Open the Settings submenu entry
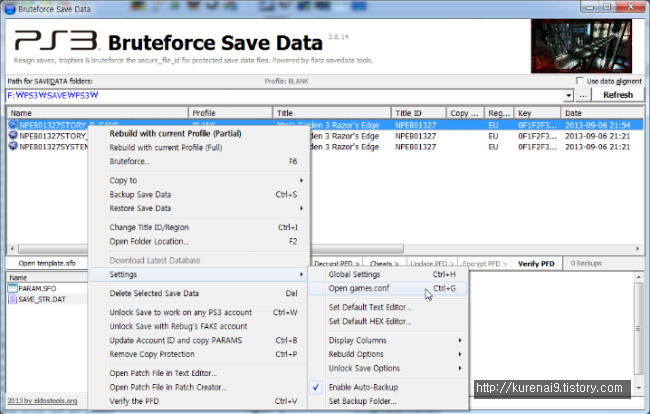Screen dimensions: 650x414 [x=200, y=274]
